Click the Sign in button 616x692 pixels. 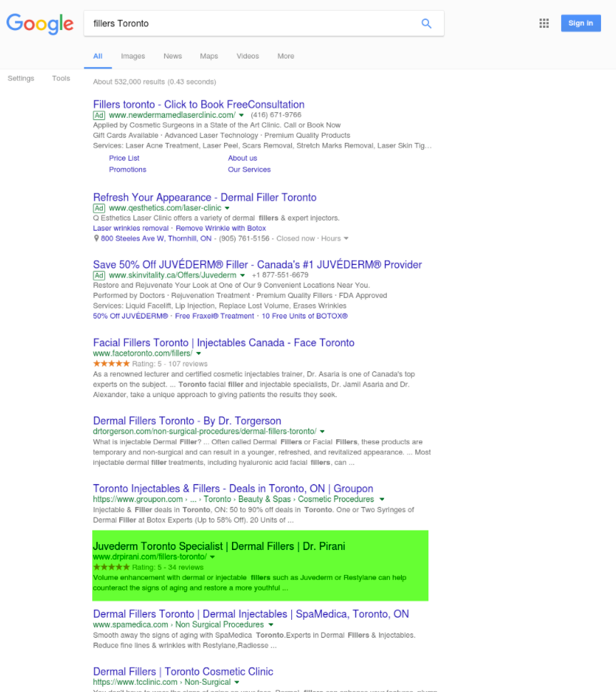coord(581,24)
